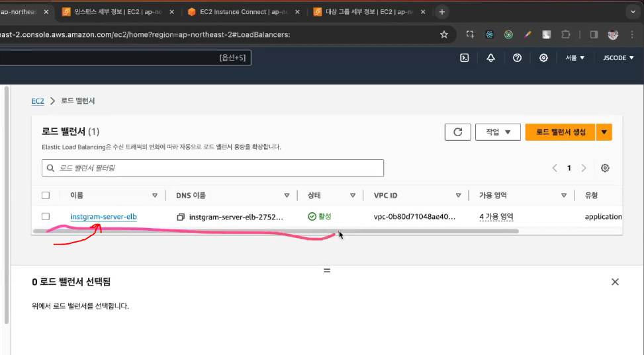Open React developer tools extension icon
Screen dimensions: 644x355
tap(489, 34)
